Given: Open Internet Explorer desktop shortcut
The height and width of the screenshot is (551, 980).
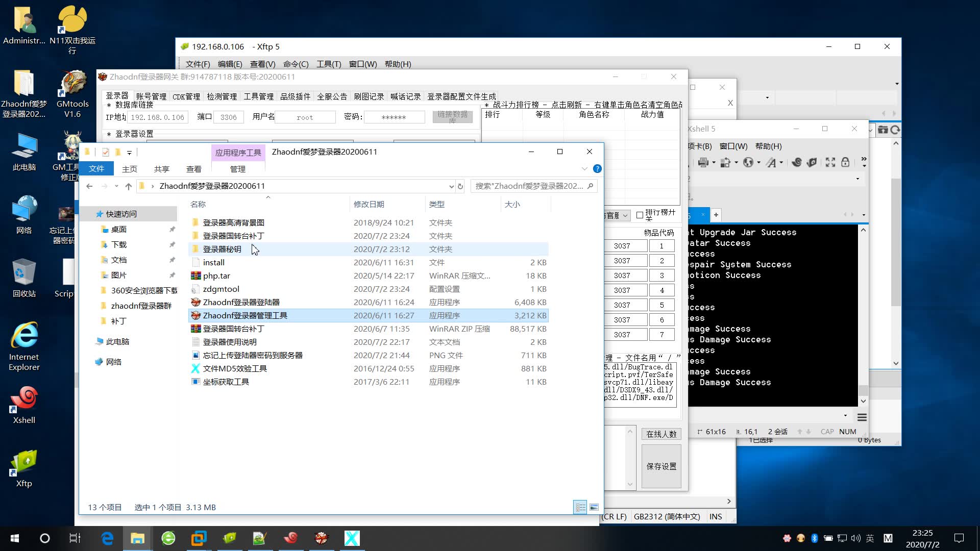Looking at the screenshot, I should coord(24,346).
